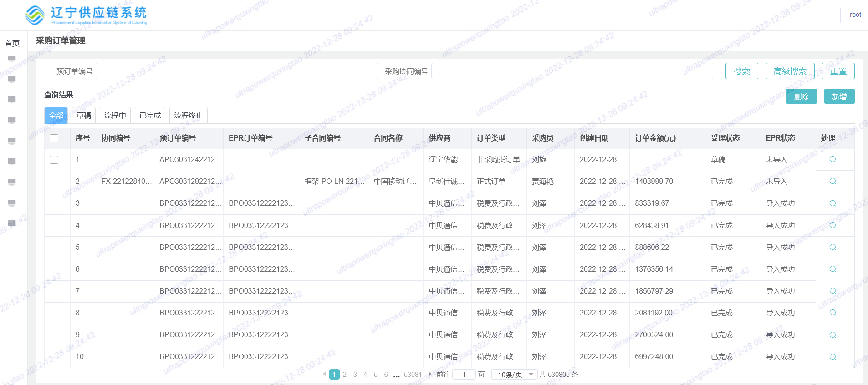868x385 pixels.
Task: View order with amount 2081192.00 via magnifier
Action: (x=832, y=313)
